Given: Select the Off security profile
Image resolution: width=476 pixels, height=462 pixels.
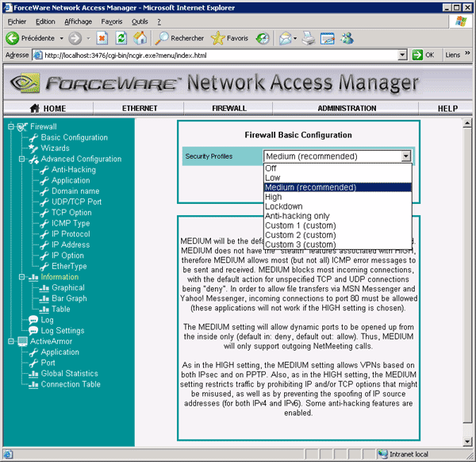Looking at the screenshot, I should tap(338, 168).
